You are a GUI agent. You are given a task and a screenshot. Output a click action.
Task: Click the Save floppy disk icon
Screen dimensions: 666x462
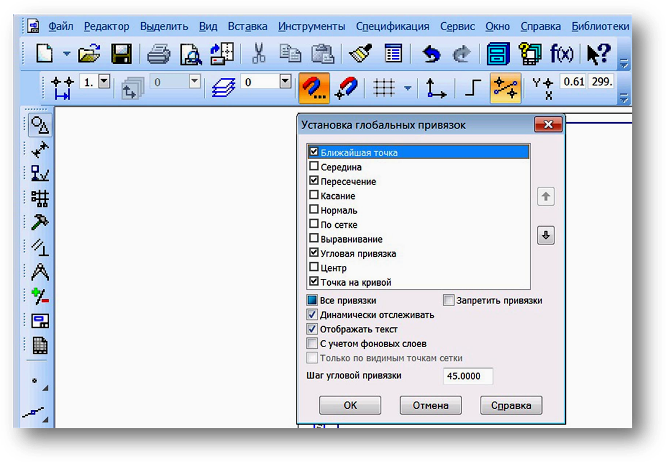click(121, 55)
